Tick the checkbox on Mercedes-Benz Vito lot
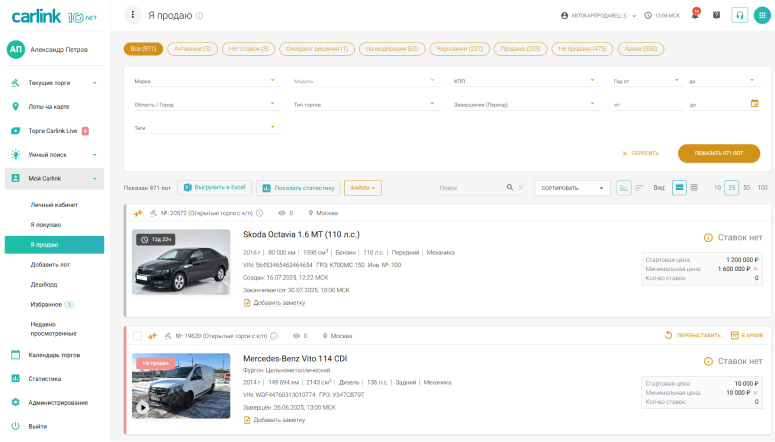The height and width of the screenshot is (442, 775). pos(137,336)
